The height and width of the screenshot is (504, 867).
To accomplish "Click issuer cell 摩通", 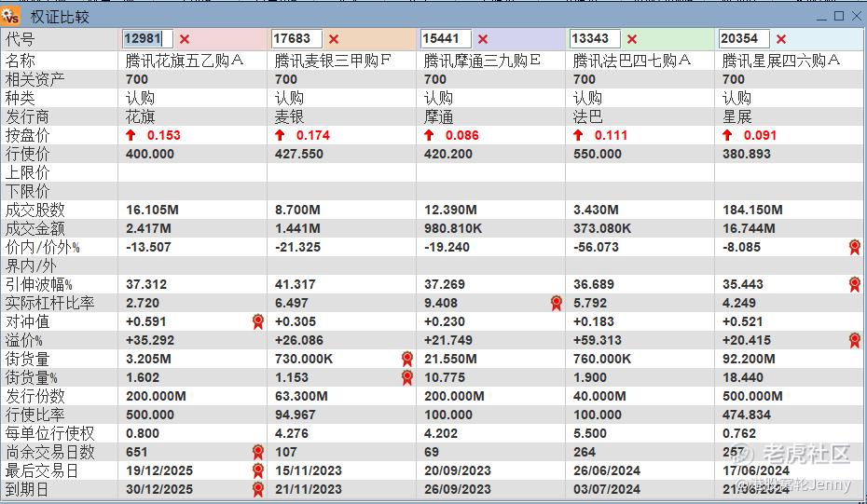I will click(438, 116).
